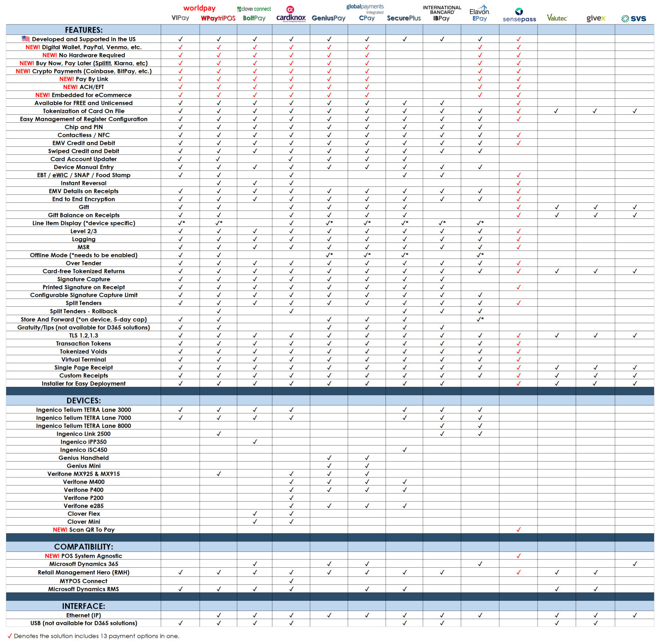Select the EPay column header
Viewport: 660px width, 644px height.
click(480, 19)
